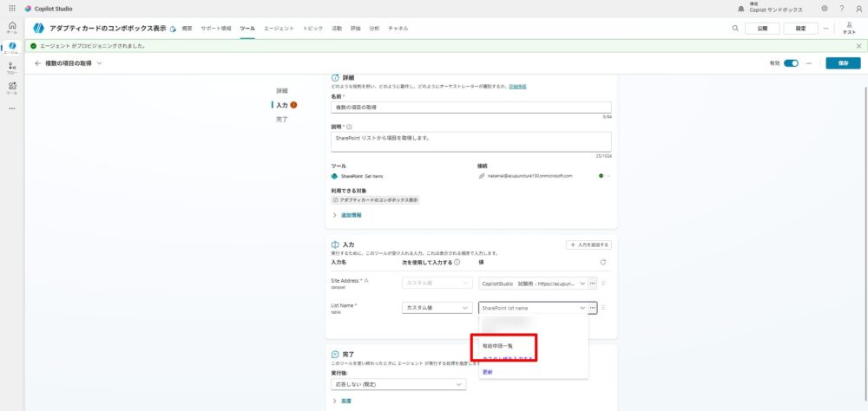Switch to the チャネル tab
Image resolution: width=868 pixels, height=411 pixels.
(x=398, y=29)
